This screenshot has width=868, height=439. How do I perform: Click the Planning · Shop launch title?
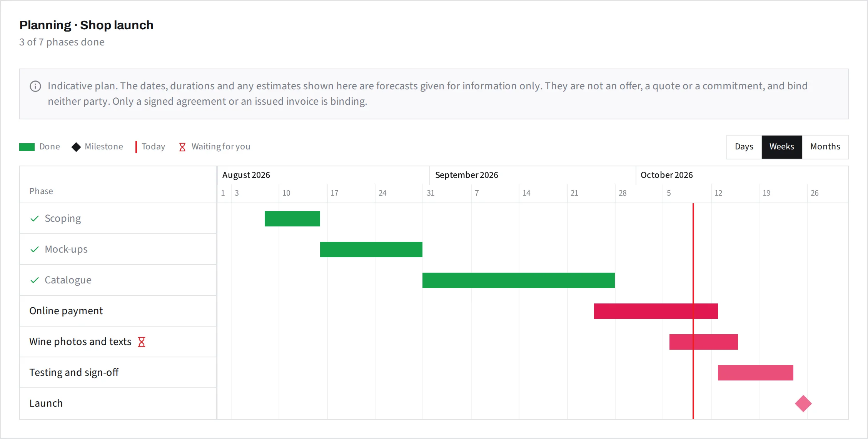[87, 25]
